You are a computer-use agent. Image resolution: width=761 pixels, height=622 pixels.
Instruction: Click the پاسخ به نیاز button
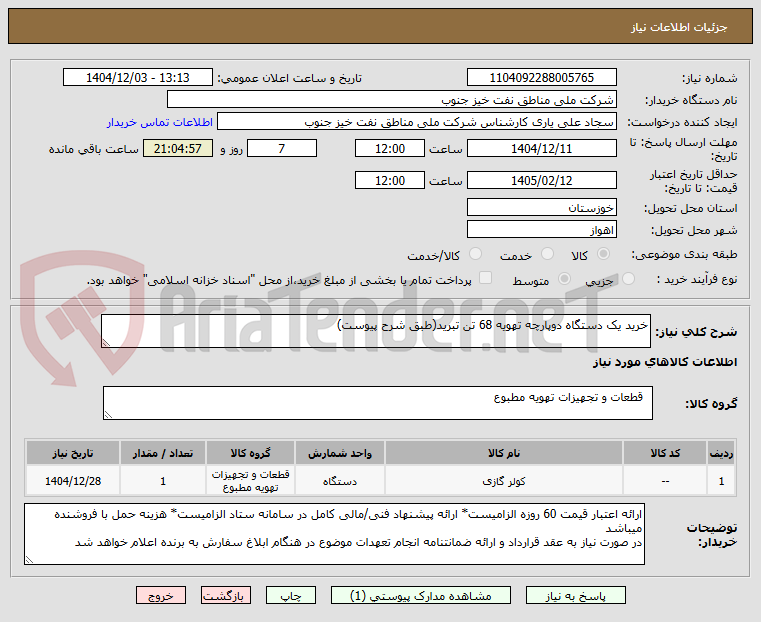coord(576,596)
